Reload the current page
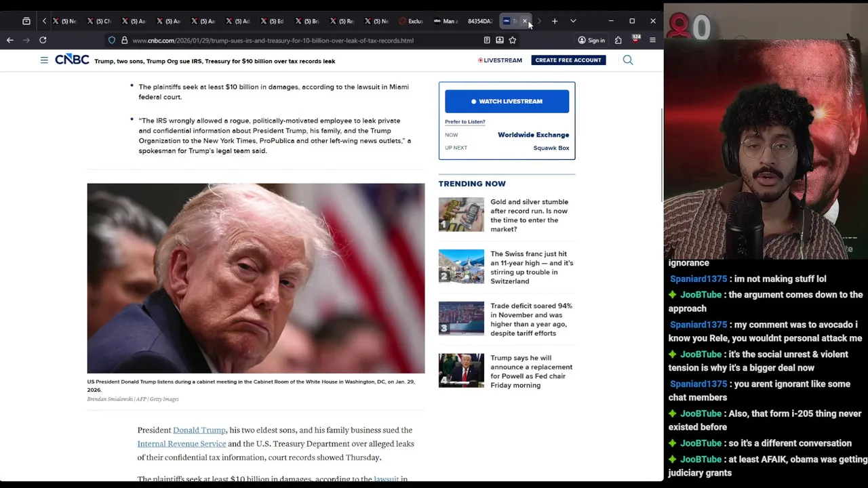The image size is (868, 488). point(43,40)
